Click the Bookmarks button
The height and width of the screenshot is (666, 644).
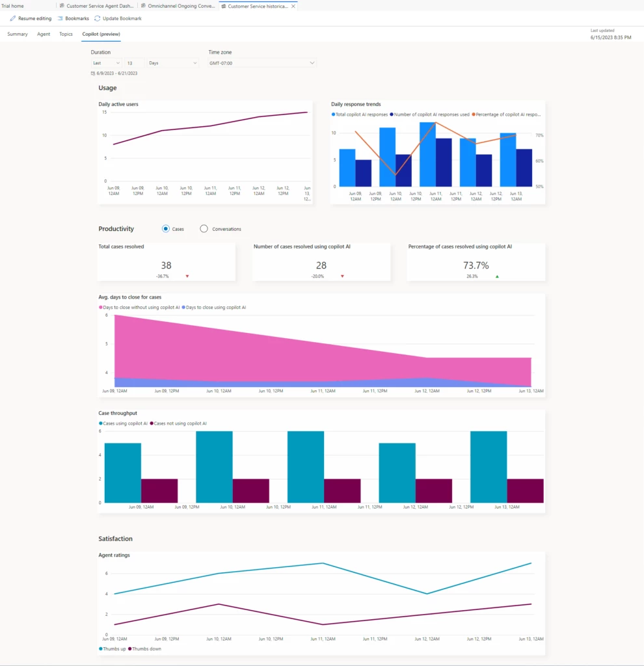point(74,18)
